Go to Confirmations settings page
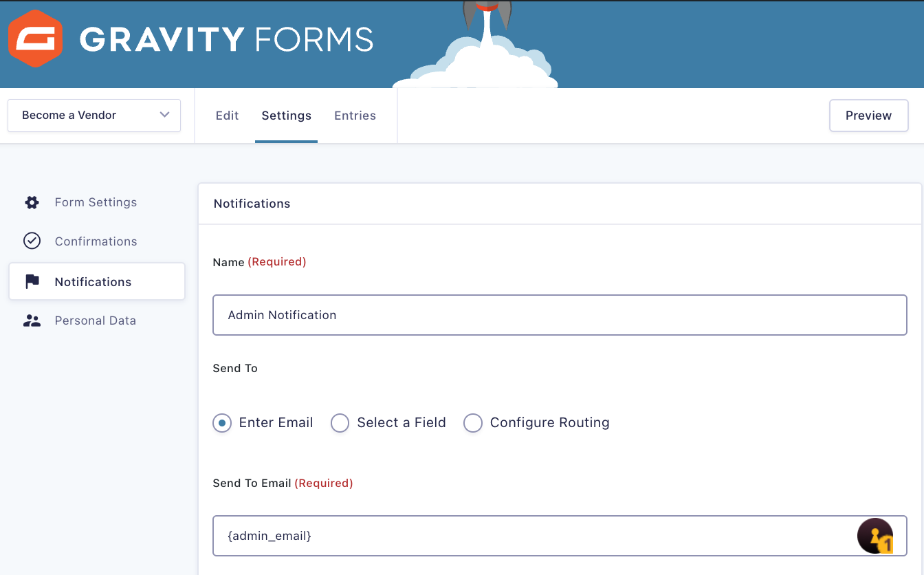This screenshot has height=575, width=924. point(96,241)
